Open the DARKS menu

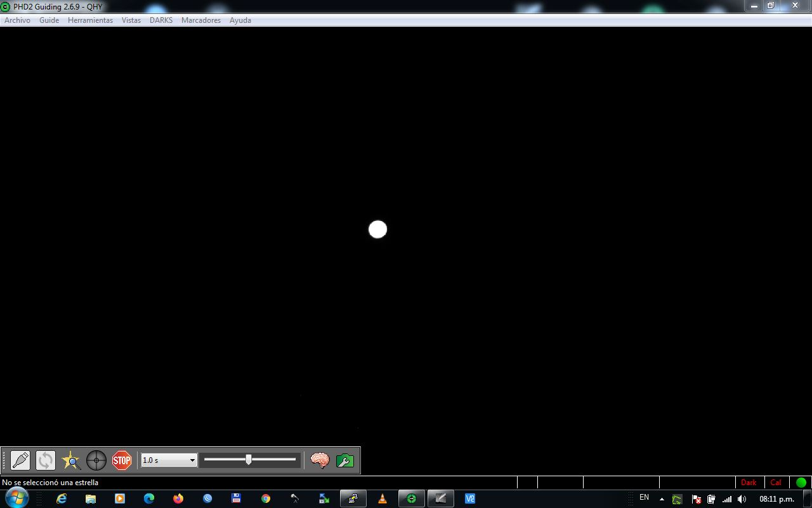(161, 20)
